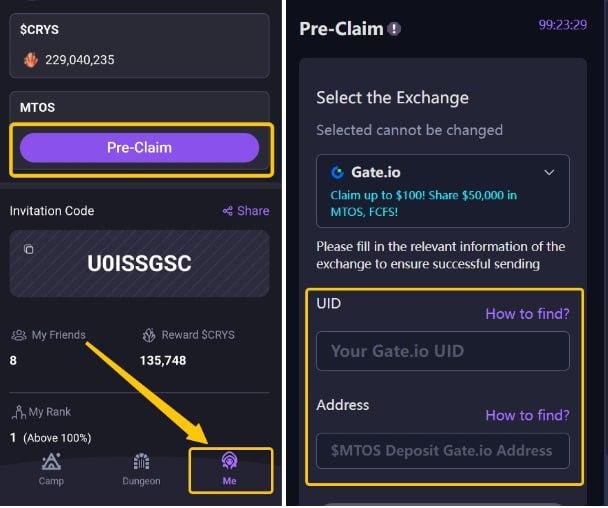Click the My Friends people icon
This screenshot has height=508, width=608.
[x=18, y=335]
